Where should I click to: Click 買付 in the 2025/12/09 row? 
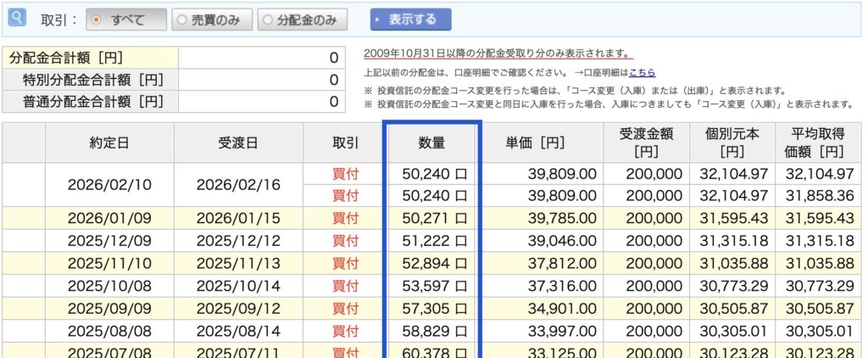345,240
